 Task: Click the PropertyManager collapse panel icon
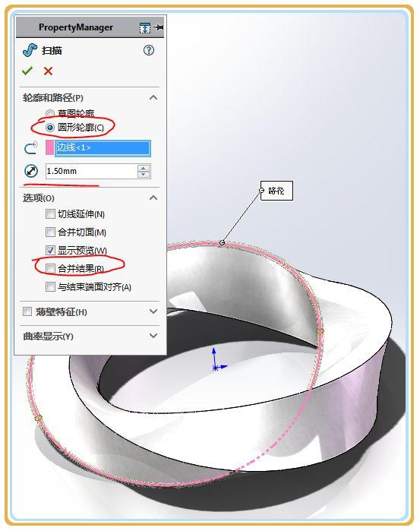coord(144,28)
